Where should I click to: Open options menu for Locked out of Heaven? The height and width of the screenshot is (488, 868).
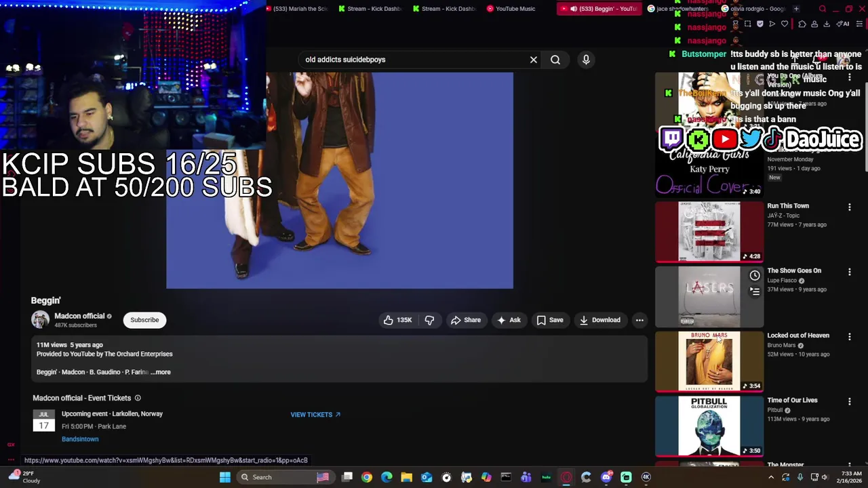(850, 337)
